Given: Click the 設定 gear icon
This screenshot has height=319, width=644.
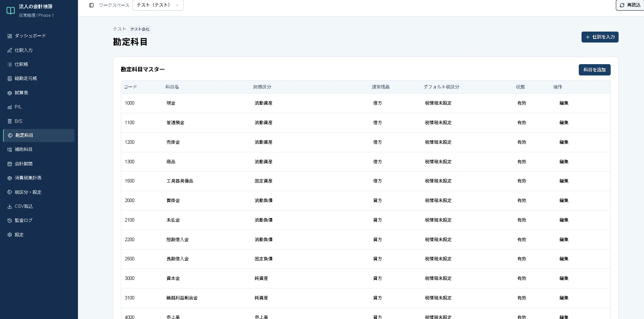Looking at the screenshot, I should click(10, 235).
